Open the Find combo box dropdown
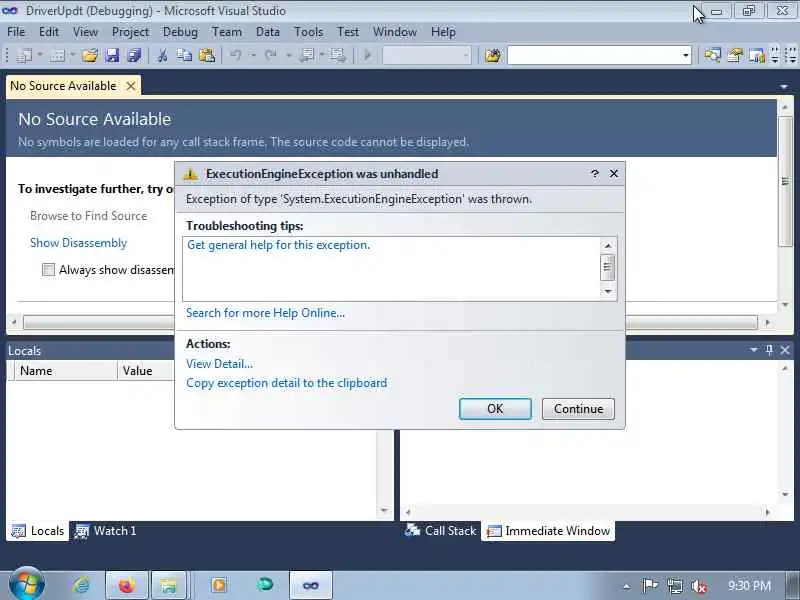The width and height of the screenshot is (800, 600). click(686, 55)
